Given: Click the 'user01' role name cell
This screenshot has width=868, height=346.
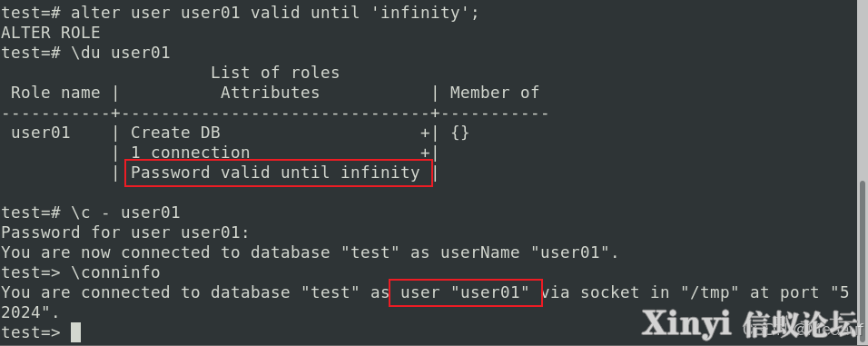Looking at the screenshot, I should pos(41,133).
